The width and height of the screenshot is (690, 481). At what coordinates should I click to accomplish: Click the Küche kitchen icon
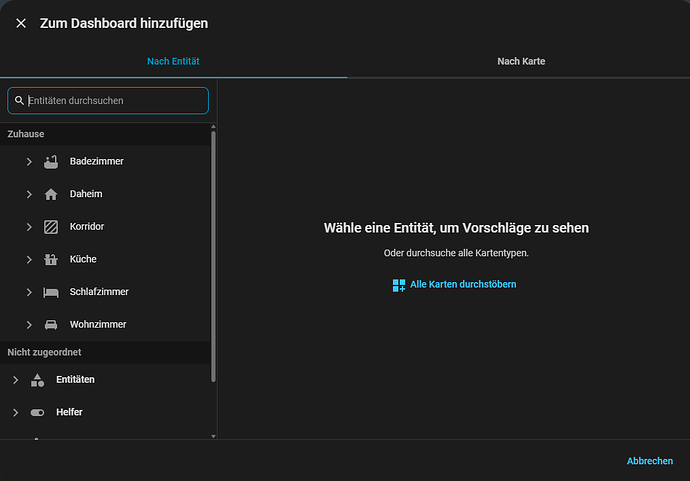click(x=51, y=259)
